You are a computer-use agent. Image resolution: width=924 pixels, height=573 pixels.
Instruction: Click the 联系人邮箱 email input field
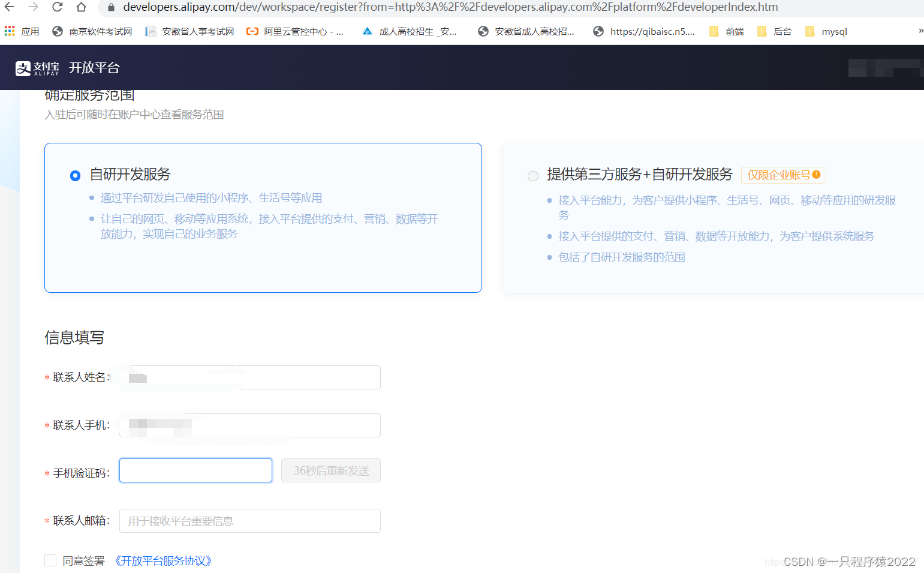[x=249, y=521]
